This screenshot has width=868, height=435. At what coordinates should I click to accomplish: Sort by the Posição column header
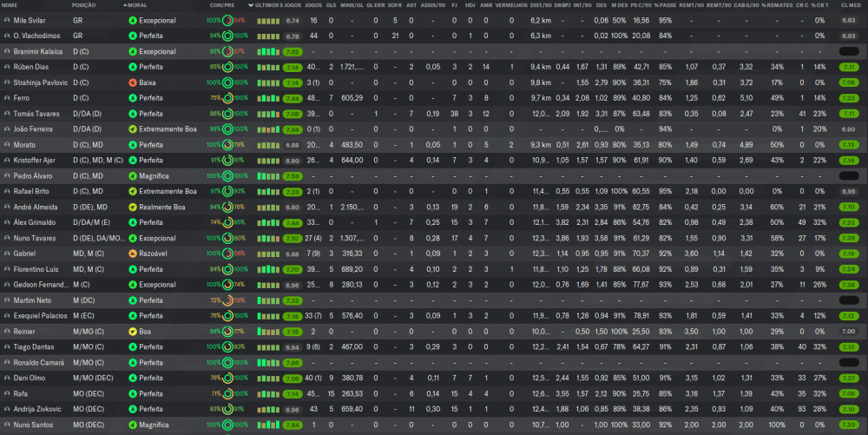point(83,5)
